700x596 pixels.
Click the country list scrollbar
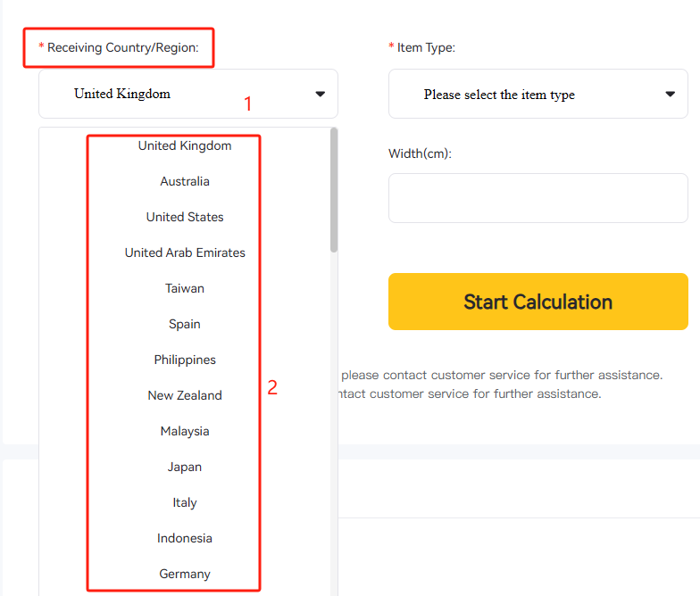[334, 189]
